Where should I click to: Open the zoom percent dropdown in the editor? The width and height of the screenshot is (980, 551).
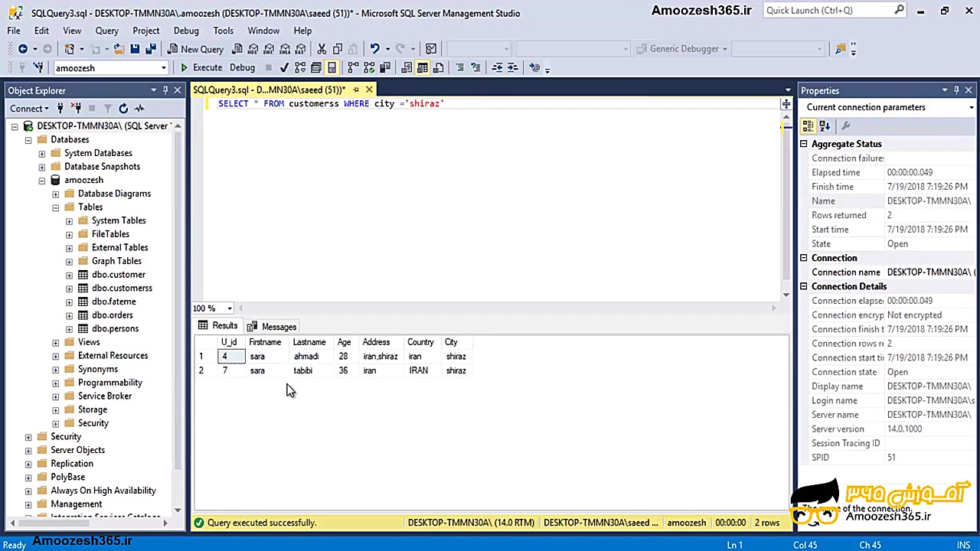230,308
